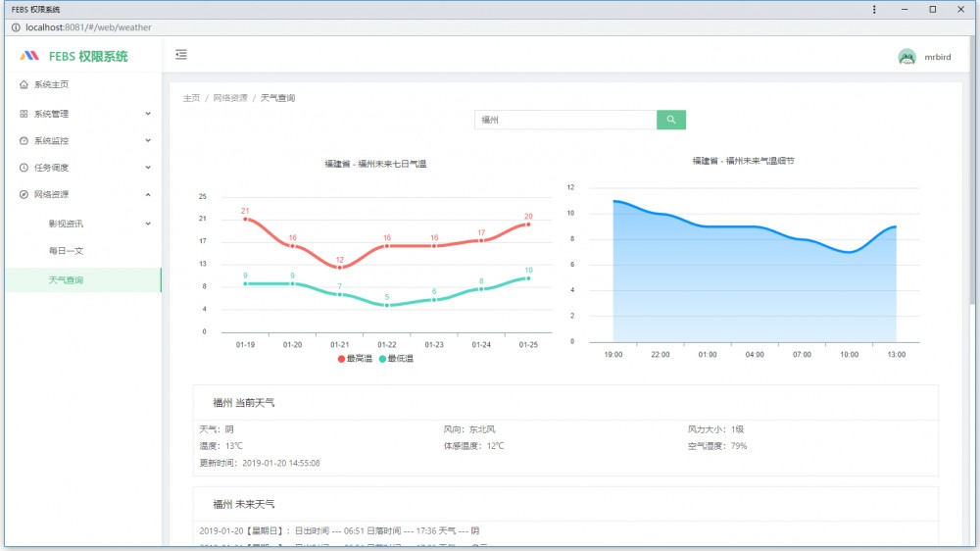This screenshot has width=980, height=551.
Task: Click 空气湿度: 79% text
Action: [717, 446]
